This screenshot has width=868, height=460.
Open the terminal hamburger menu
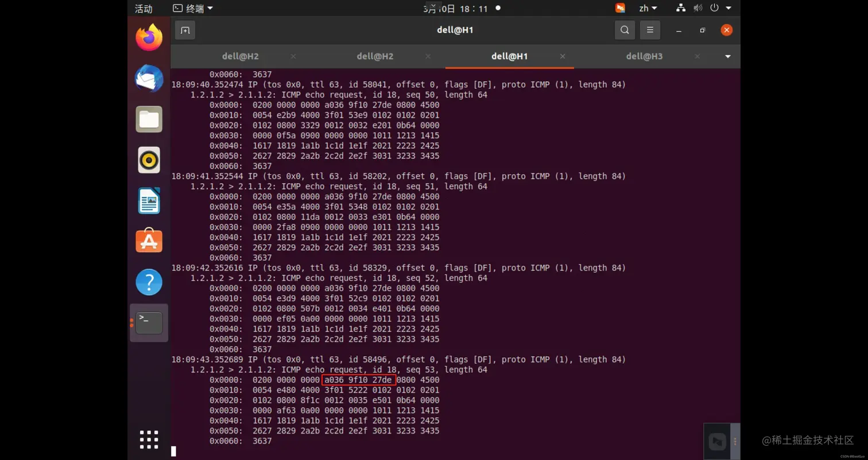tap(650, 30)
